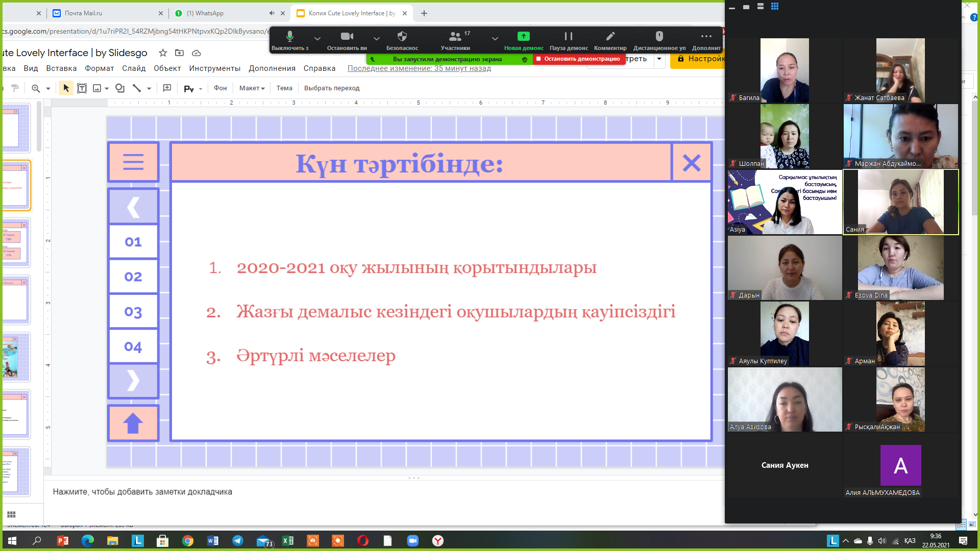Add a comment using the toolbar icon
The image size is (980, 551).
pos(167,88)
